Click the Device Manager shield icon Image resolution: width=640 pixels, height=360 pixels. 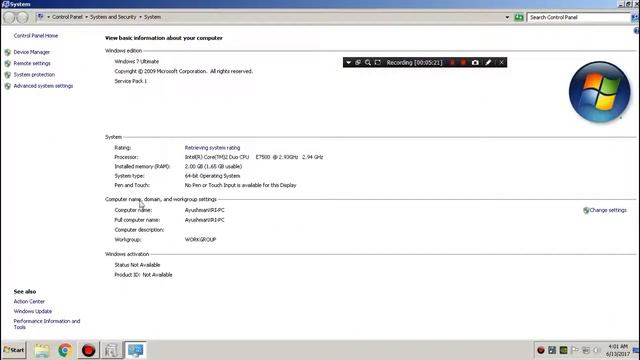8,52
